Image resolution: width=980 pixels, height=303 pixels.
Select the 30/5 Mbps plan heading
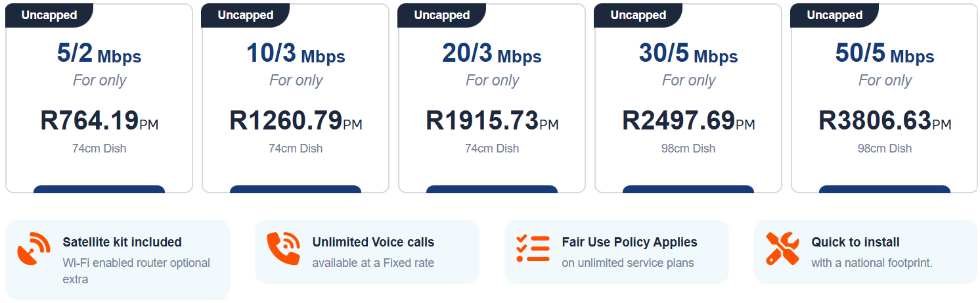point(688,55)
